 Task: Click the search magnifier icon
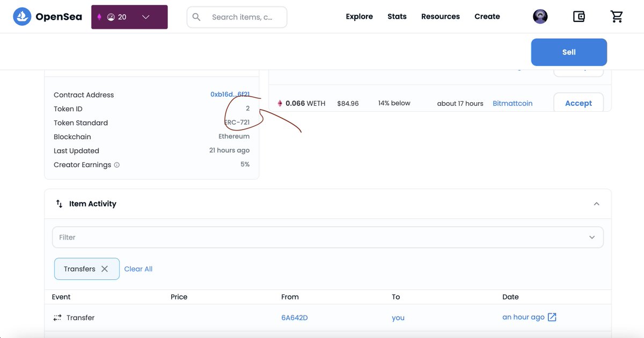pos(196,17)
